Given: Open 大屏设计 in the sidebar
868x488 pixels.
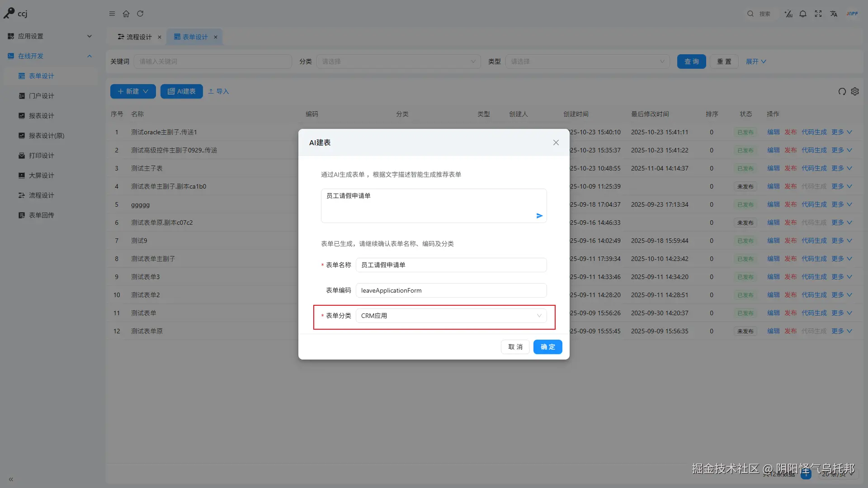Looking at the screenshot, I should point(51,175).
